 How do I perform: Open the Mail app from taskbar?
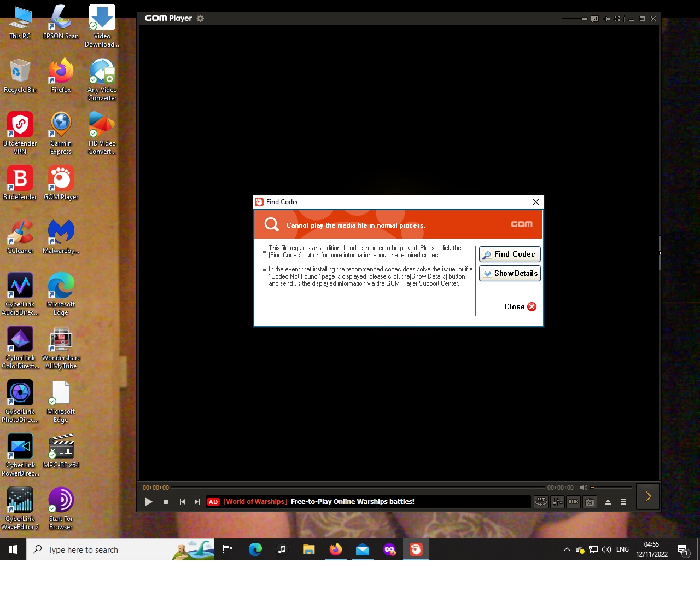pyautogui.click(x=362, y=549)
